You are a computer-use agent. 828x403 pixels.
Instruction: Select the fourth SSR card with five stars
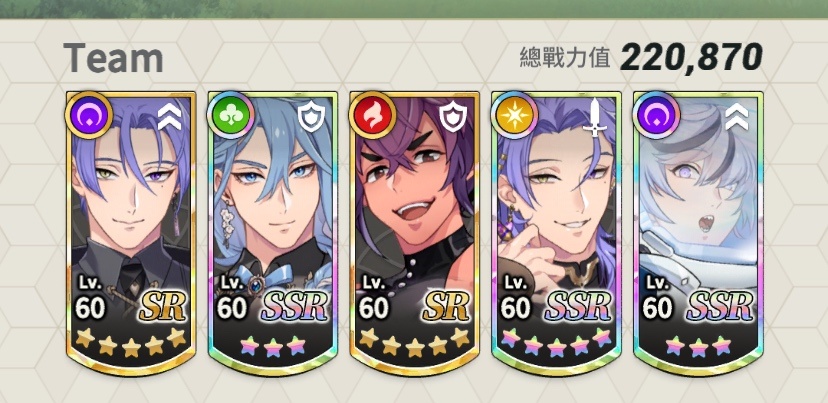(556, 233)
